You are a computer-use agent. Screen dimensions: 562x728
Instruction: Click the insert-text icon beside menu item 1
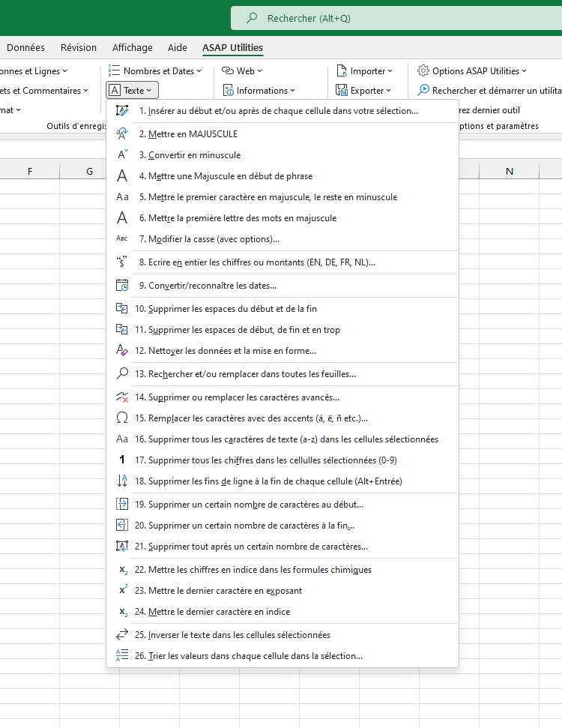coord(122,110)
